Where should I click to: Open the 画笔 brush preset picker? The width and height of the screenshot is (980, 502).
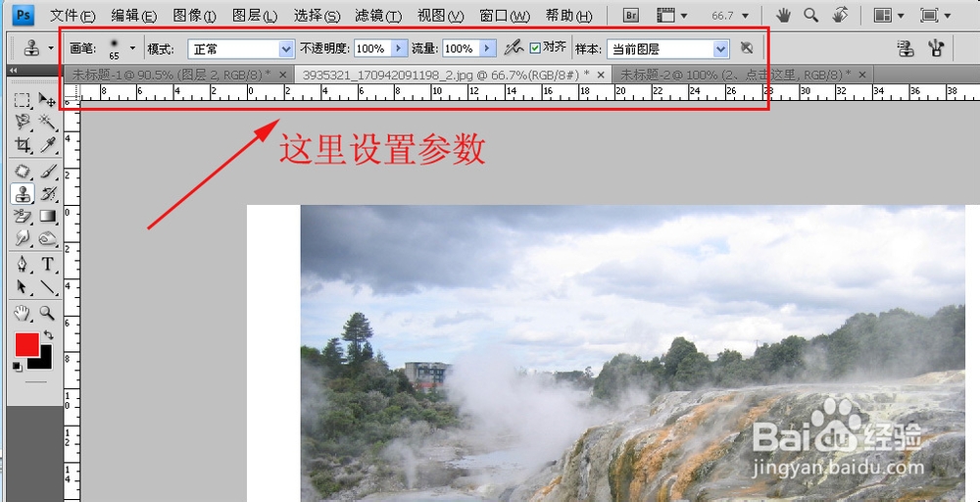point(132,47)
